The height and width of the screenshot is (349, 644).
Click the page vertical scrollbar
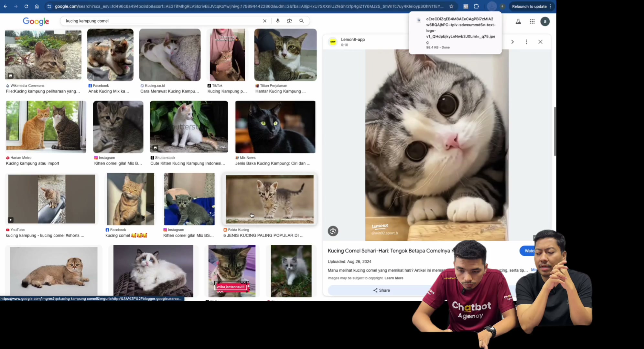tap(555, 131)
